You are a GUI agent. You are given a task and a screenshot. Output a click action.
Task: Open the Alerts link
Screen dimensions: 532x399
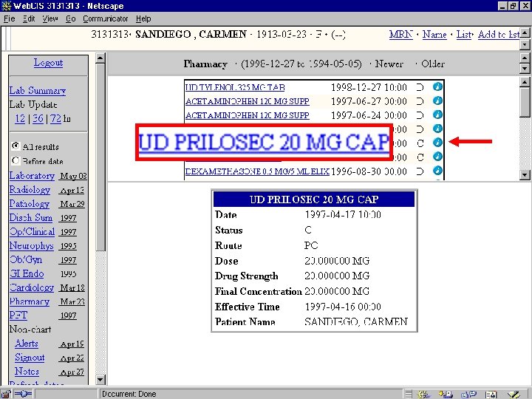tap(27, 344)
